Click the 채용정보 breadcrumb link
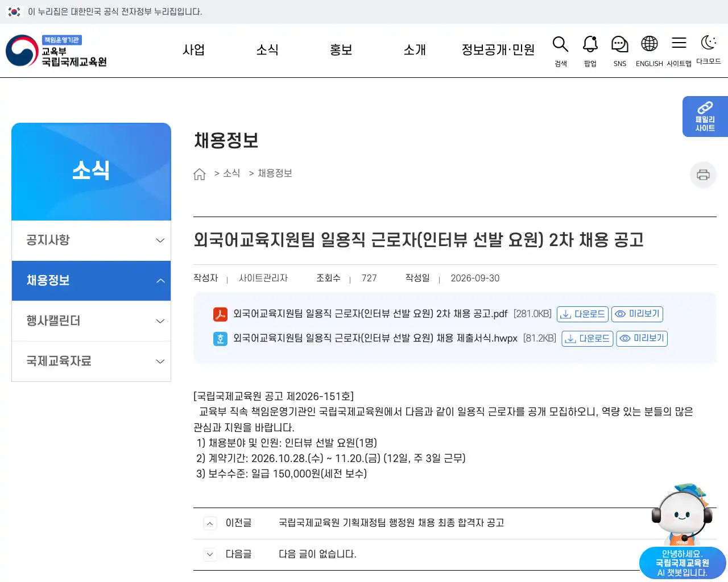This screenshot has width=728, height=582. click(x=275, y=173)
